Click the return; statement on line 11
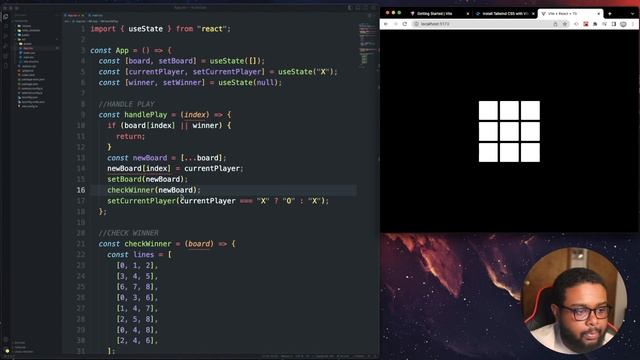The image size is (640, 360). coord(130,136)
